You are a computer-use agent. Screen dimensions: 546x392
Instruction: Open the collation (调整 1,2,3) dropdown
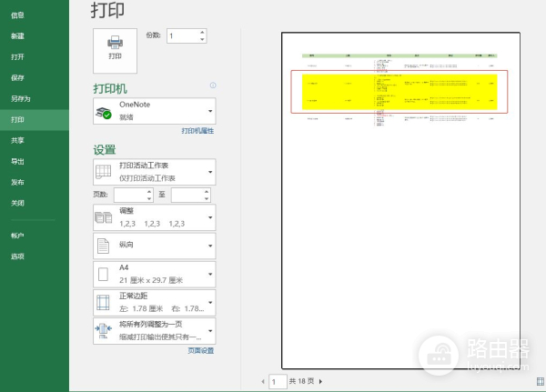[155, 217]
